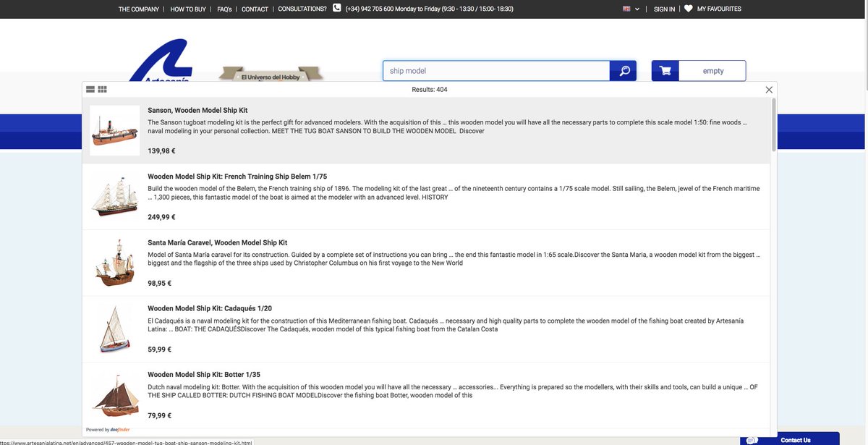Click SIGN IN link

pos(664,9)
